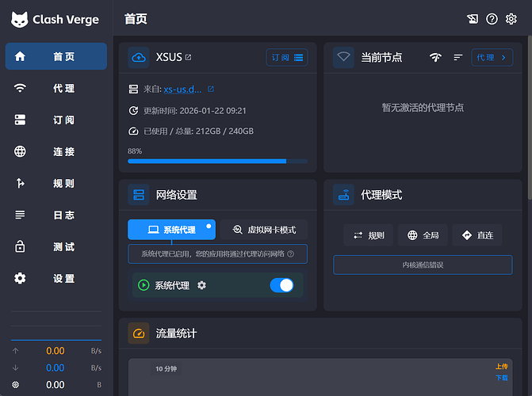Open the help question-mark icon
This screenshot has width=532, height=396.
click(492, 19)
